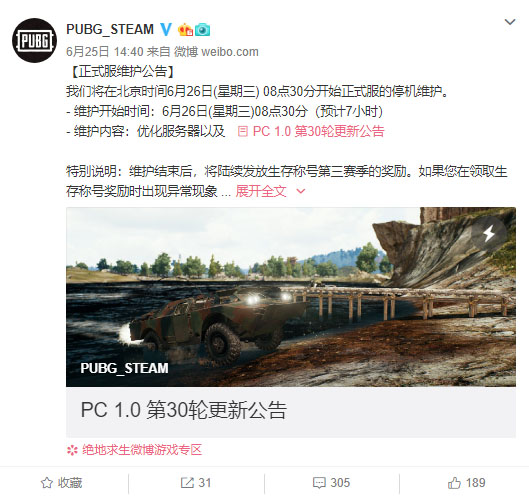Open the PC 1.0 第30轮更新公告 inline link
529x497 pixels.
click(311, 131)
